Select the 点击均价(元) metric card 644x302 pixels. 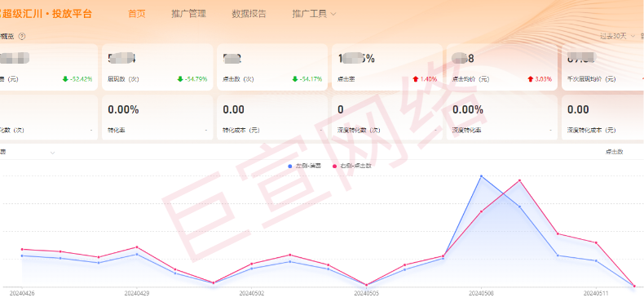[x=502, y=67]
